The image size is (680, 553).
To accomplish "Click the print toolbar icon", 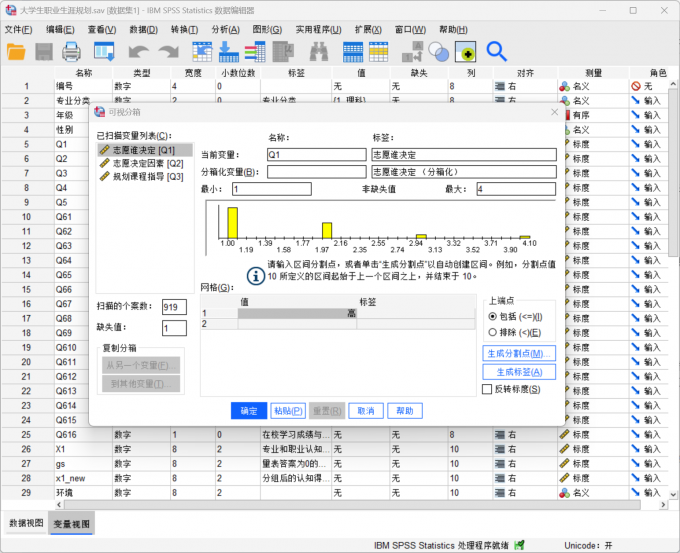I will click(x=71, y=52).
